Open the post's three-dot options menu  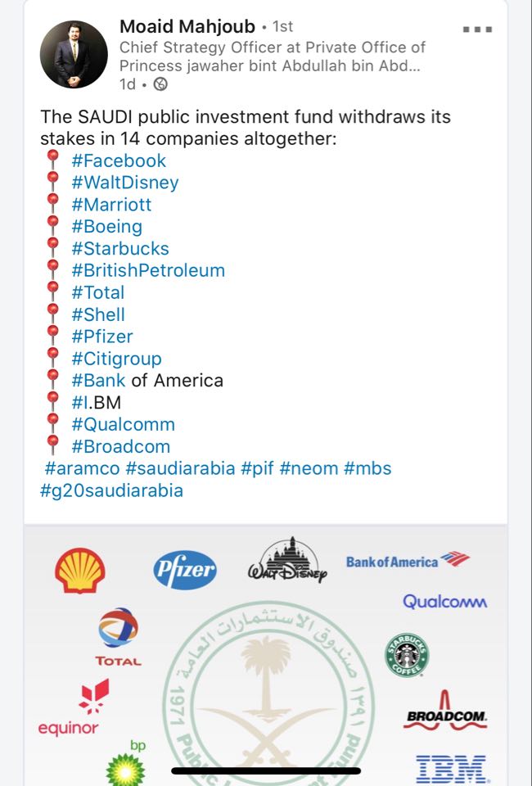tap(477, 29)
